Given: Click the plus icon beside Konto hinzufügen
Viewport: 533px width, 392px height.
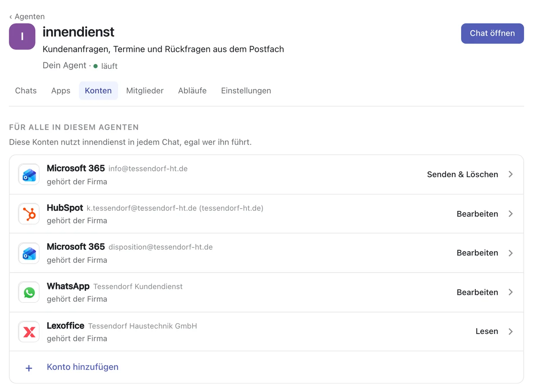Looking at the screenshot, I should coord(29,368).
